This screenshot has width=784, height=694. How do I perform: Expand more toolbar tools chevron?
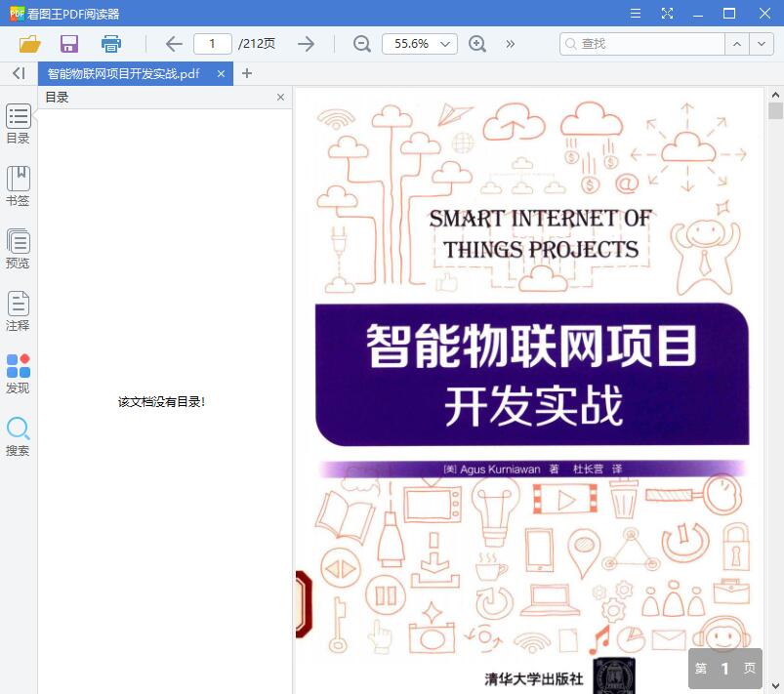pyautogui.click(x=510, y=44)
